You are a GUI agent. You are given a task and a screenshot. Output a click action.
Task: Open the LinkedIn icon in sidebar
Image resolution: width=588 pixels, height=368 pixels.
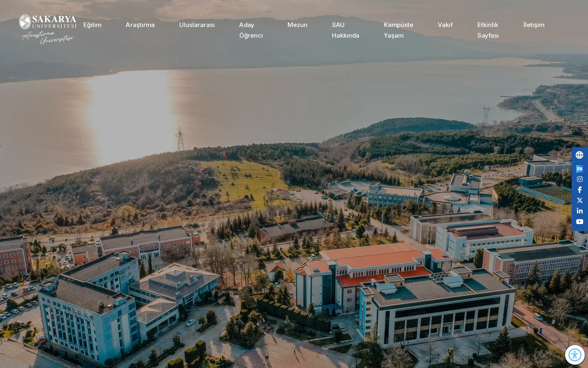(579, 211)
